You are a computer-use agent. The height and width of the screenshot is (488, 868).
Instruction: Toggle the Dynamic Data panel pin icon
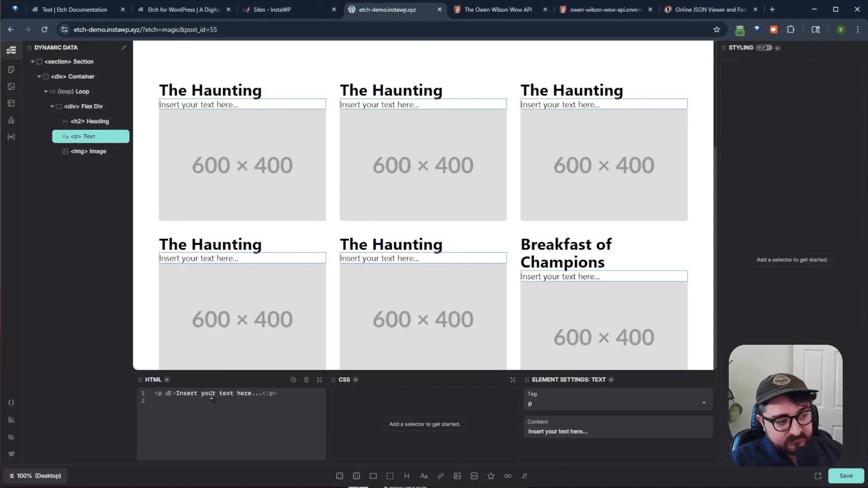click(x=123, y=47)
